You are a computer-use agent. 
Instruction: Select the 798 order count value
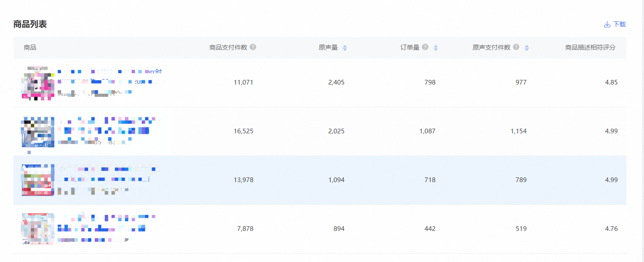tap(430, 82)
